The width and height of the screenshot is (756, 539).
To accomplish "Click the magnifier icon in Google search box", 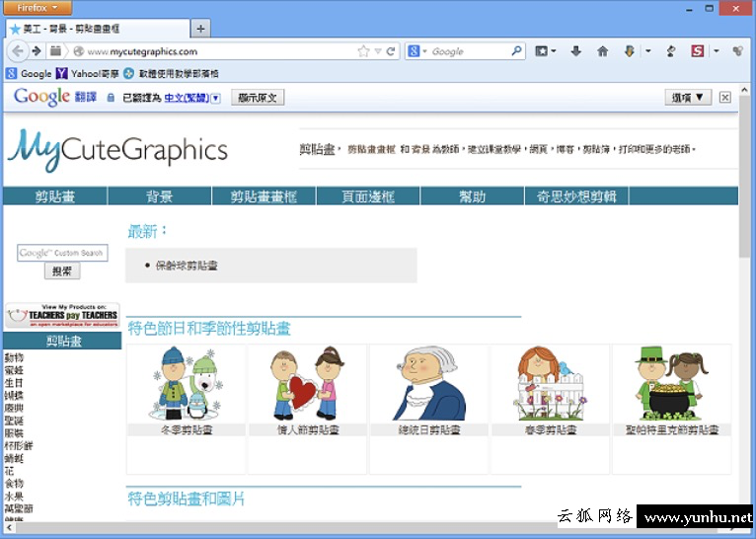I will 516,50.
